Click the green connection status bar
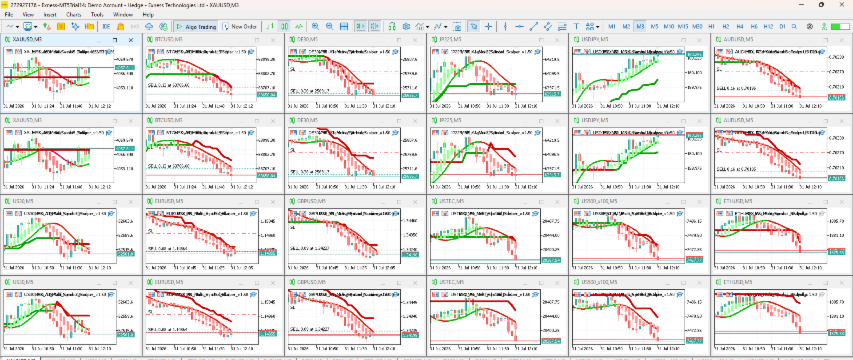853x360 pixels. click(x=840, y=26)
